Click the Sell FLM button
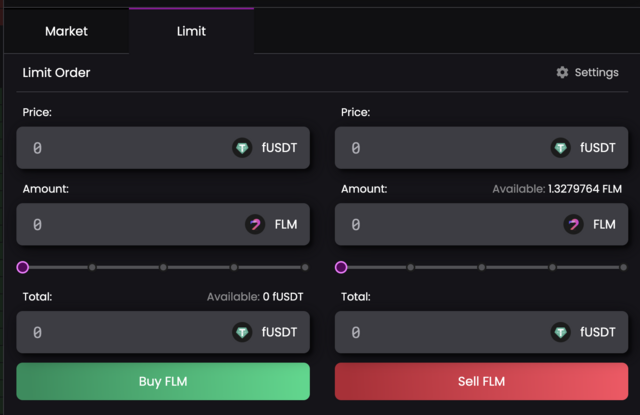Screen dimensions: 640x415 coord(481,382)
